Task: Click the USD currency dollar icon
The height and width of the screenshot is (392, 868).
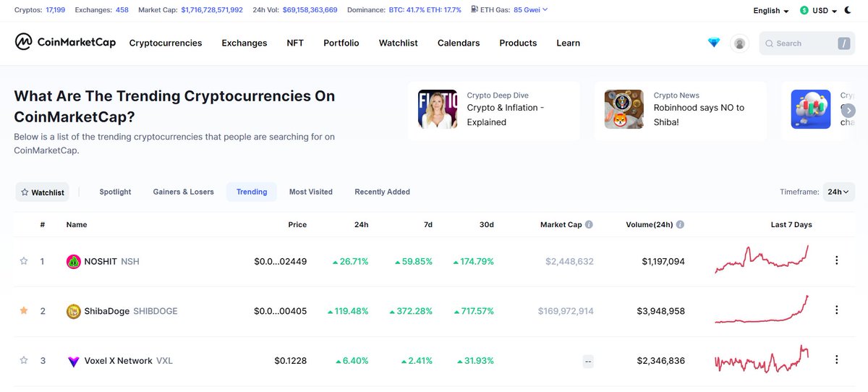Action: tap(804, 11)
